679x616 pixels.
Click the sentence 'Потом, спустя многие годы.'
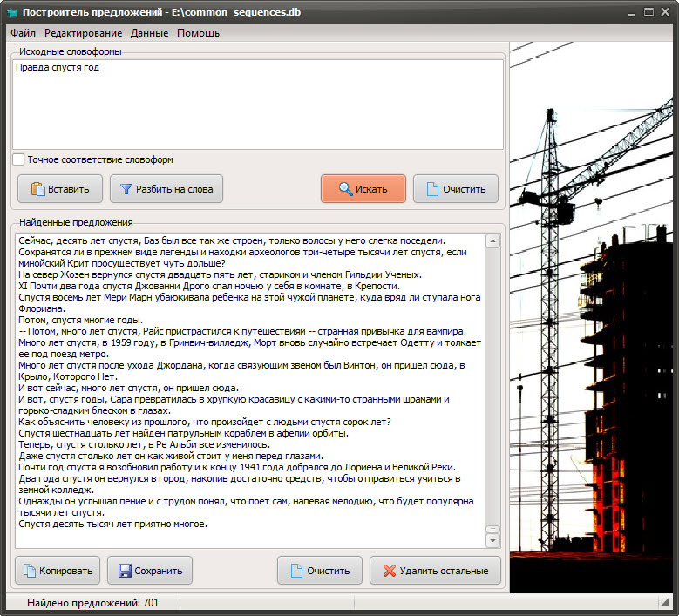[80, 321]
